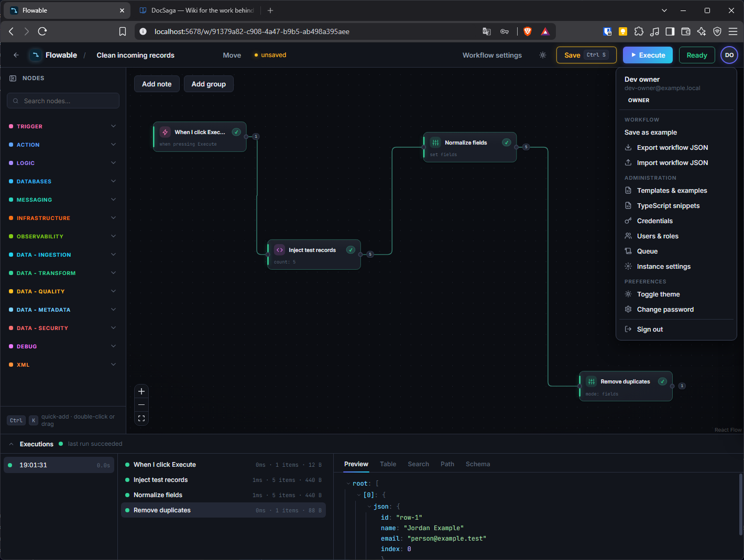Fit the workflow view to screen
The image size is (744, 560).
141,419
